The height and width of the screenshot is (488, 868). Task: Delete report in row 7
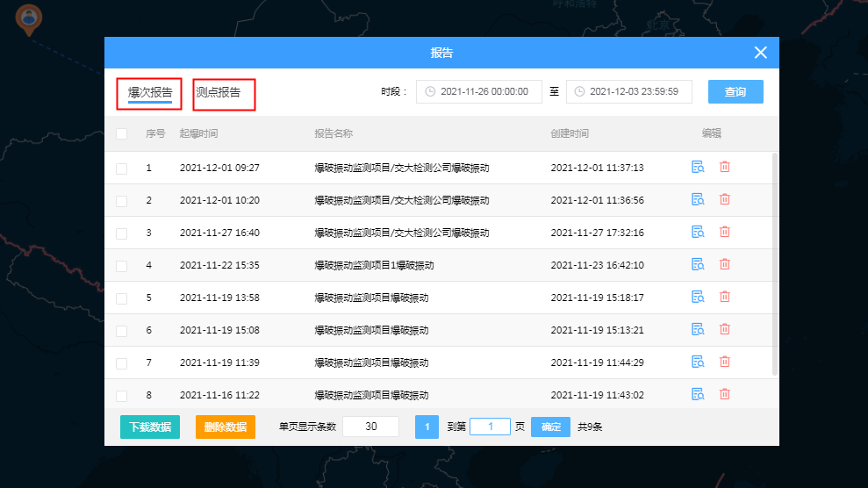[725, 362]
